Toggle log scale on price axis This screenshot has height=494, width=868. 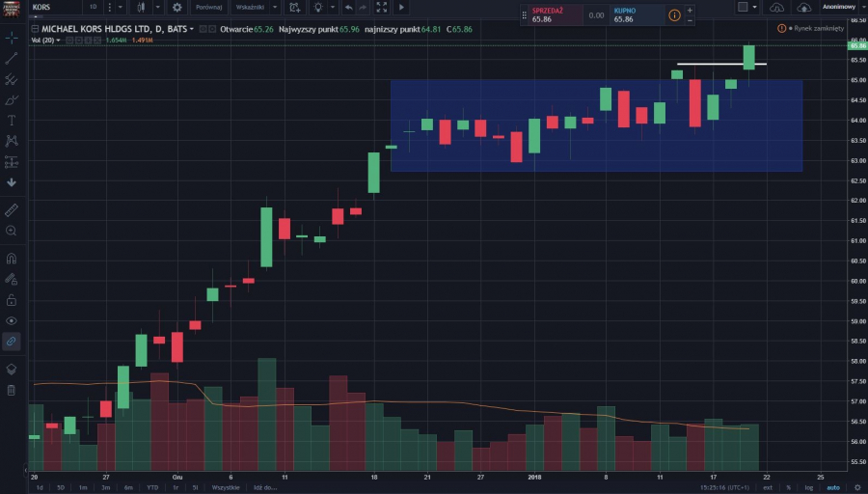point(808,487)
